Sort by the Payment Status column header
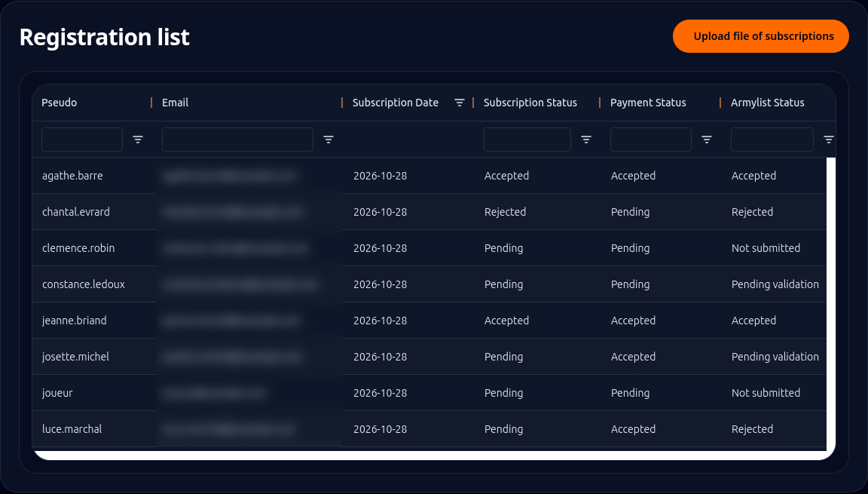The height and width of the screenshot is (494, 868). pos(648,103)
